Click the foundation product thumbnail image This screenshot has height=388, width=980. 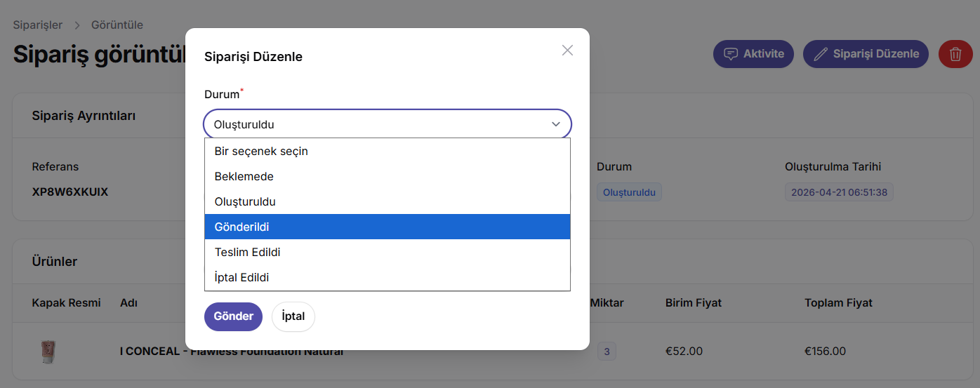coord(48,351)
